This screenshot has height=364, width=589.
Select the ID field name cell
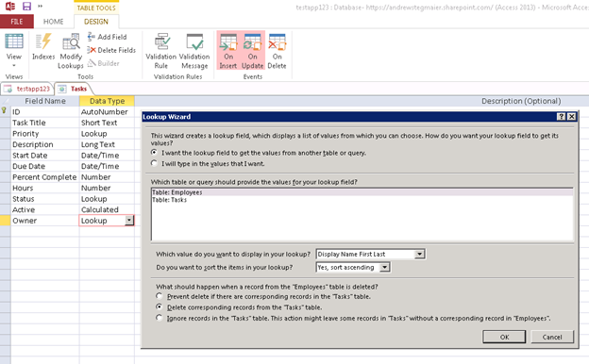(45, 112)
